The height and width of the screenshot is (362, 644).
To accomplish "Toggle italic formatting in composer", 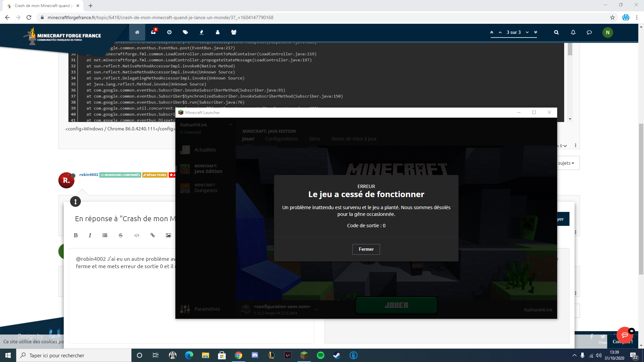I will pos(90,235).
